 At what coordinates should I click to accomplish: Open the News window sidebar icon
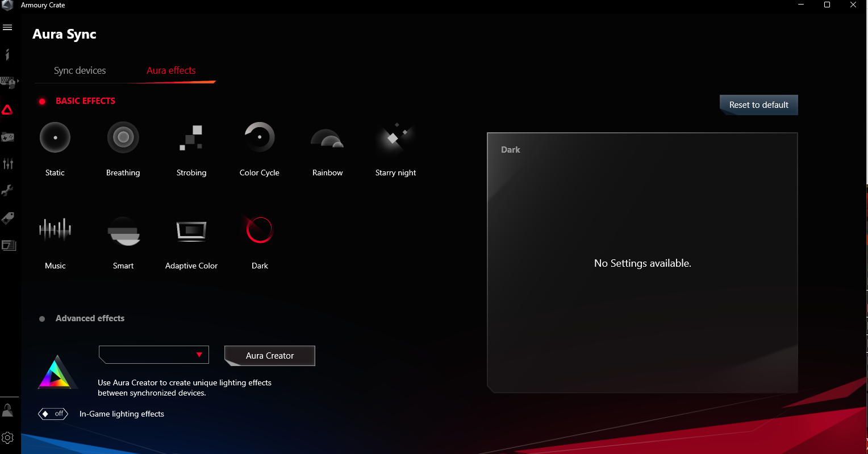click(x=9, y=245)
